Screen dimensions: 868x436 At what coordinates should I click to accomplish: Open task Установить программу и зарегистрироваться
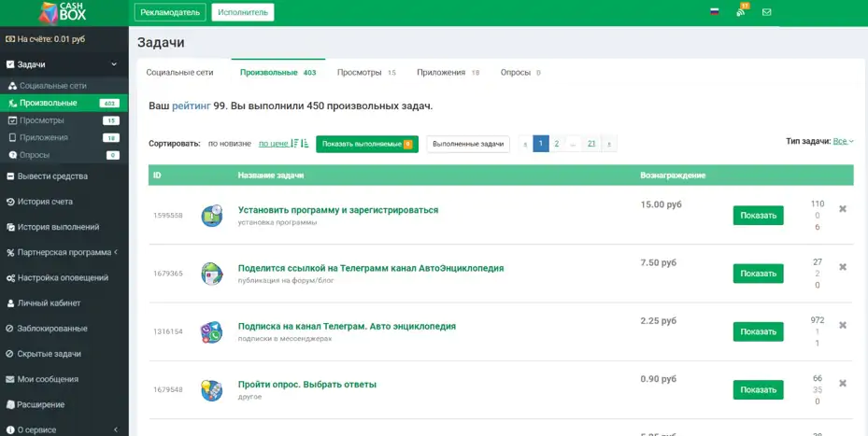point(337,210)
